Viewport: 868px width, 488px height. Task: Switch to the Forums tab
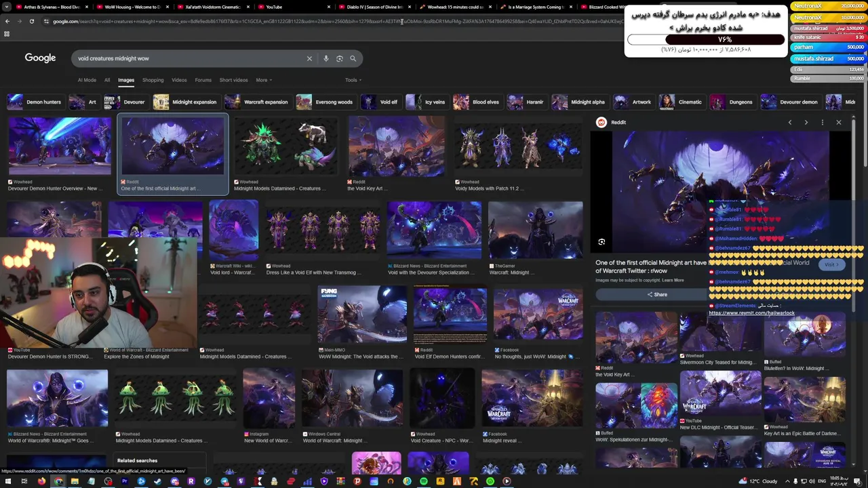(203, 80)
